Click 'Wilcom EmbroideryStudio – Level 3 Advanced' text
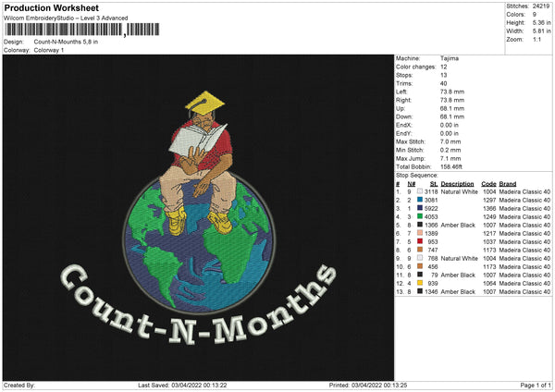Viewport: 555px width, 392px height. [x=66, y=18]
